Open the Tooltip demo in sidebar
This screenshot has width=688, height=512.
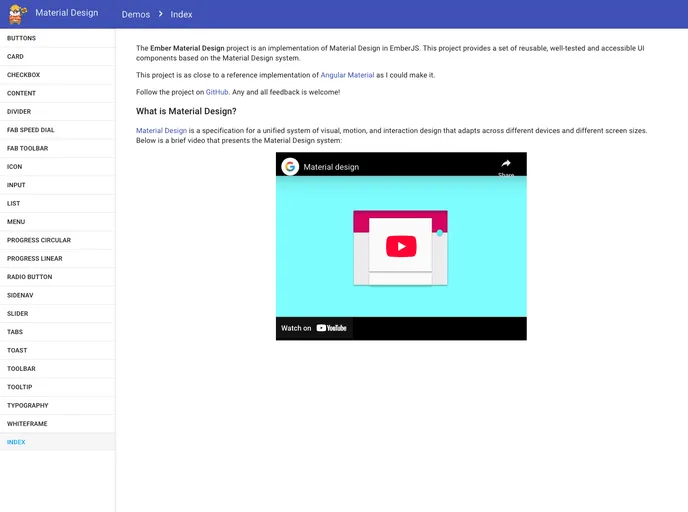[57, 387]
